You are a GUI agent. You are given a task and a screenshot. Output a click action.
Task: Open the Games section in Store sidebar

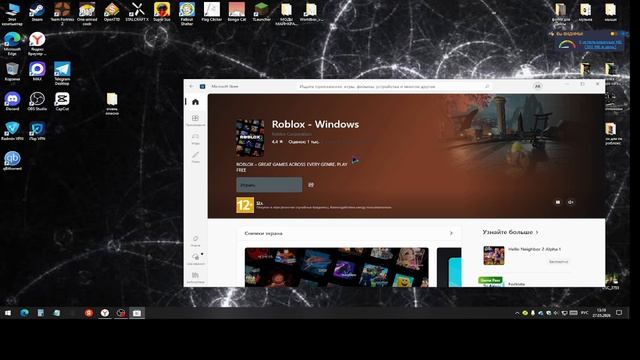coord(196,138)
